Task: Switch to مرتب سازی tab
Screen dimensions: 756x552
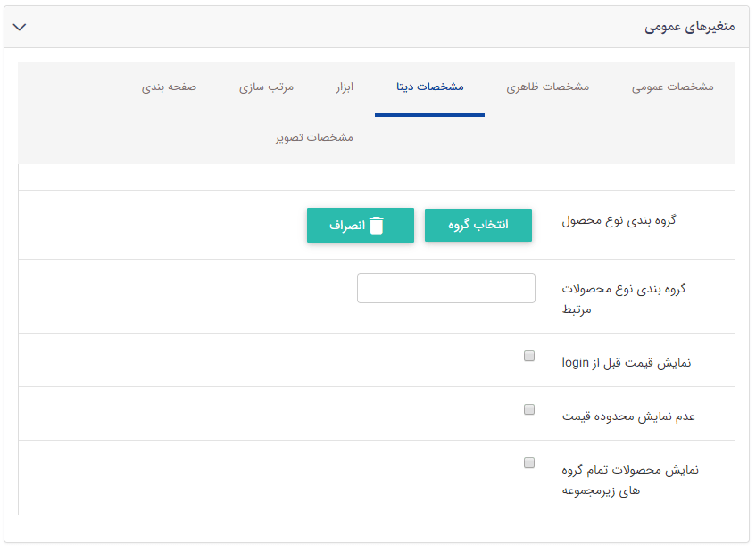Action: pyautogui.click(x=266, y=87)
